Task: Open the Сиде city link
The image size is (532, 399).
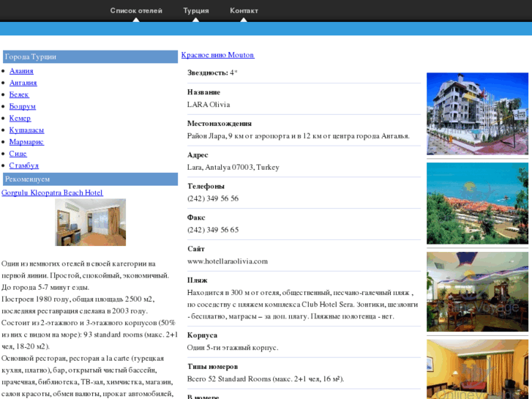Action: point(18,154)
